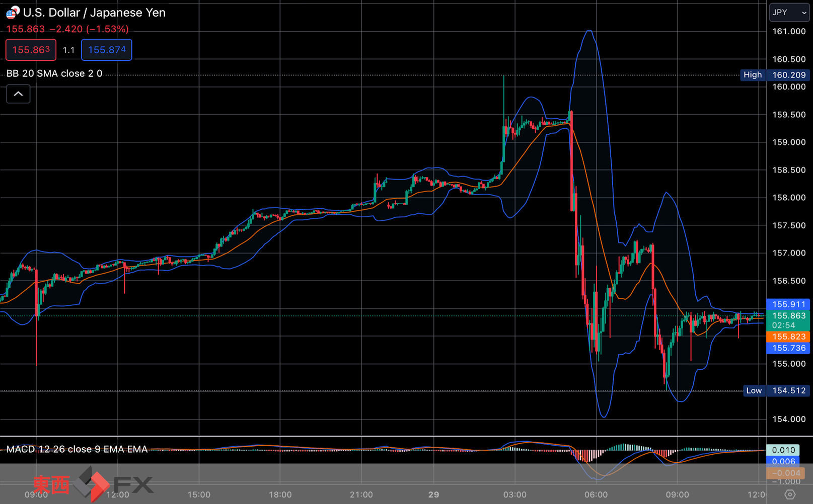Click the High price marker label
Viewport: 813px width, 504px height.
(753, 75)
